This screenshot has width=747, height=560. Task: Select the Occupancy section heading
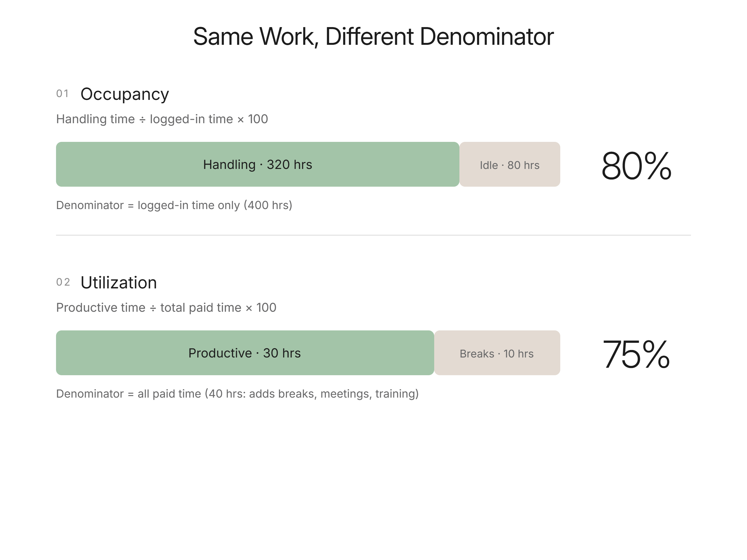[x=125, y=94]
